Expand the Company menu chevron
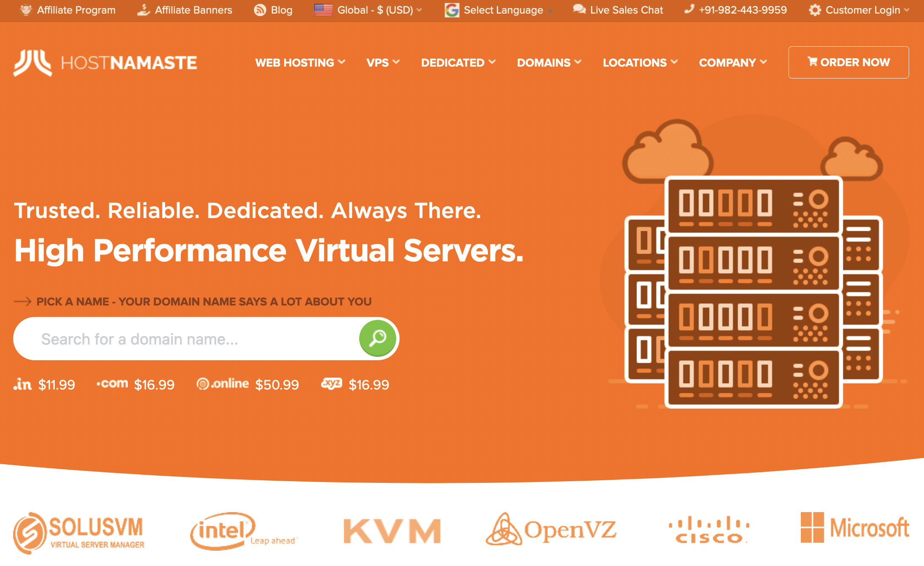The width and height of the screenshot is (924, 566). click(763, 62)
